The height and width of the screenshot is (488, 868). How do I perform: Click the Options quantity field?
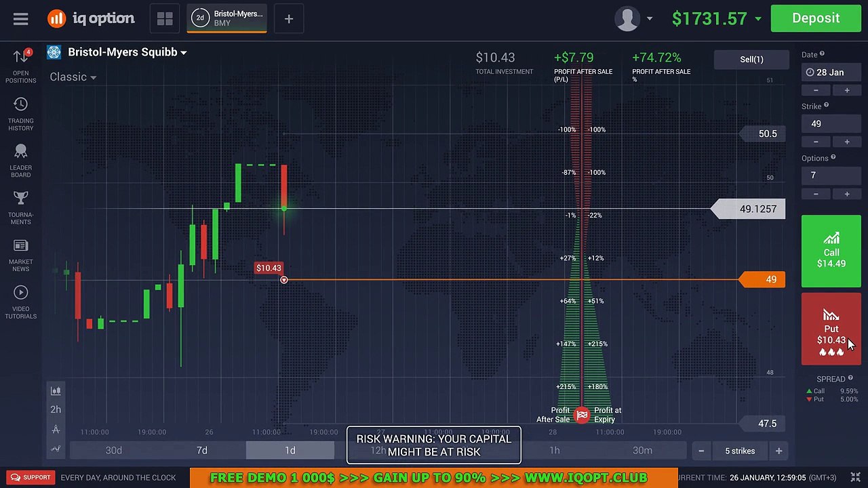pos(831,176)
